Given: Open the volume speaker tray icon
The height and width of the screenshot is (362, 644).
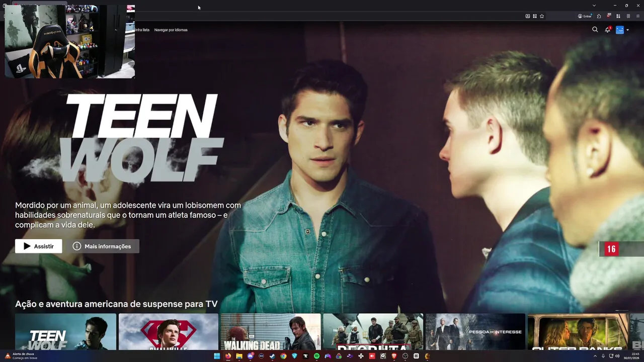Looking at the screenshot, I should (x=617, y=356).
